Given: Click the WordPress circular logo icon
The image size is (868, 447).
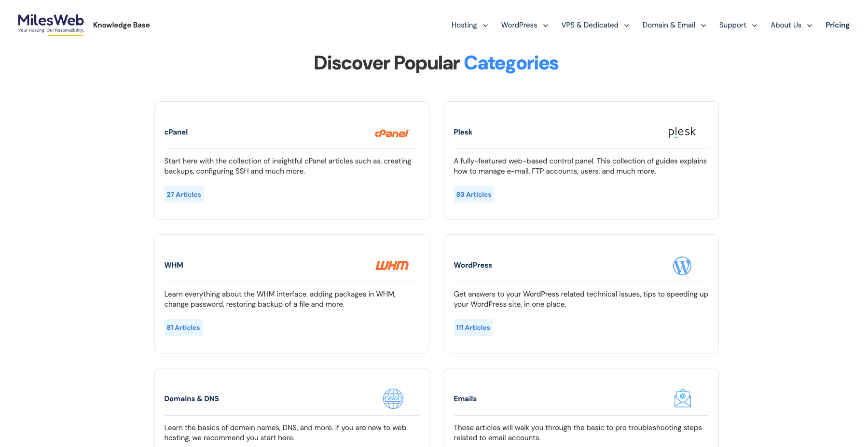Looking at the screenshot, I should point(682,266).
